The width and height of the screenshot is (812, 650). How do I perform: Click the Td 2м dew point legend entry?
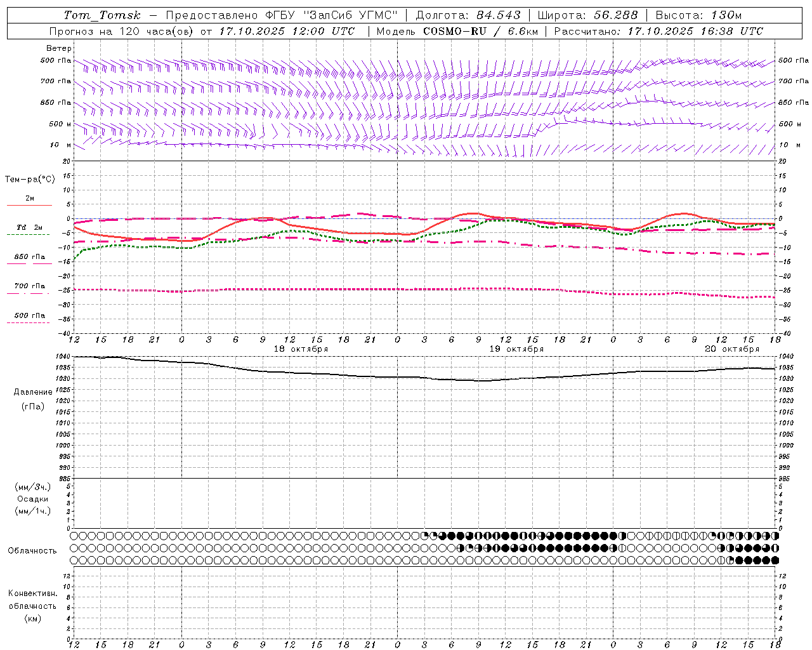(30, 227)
